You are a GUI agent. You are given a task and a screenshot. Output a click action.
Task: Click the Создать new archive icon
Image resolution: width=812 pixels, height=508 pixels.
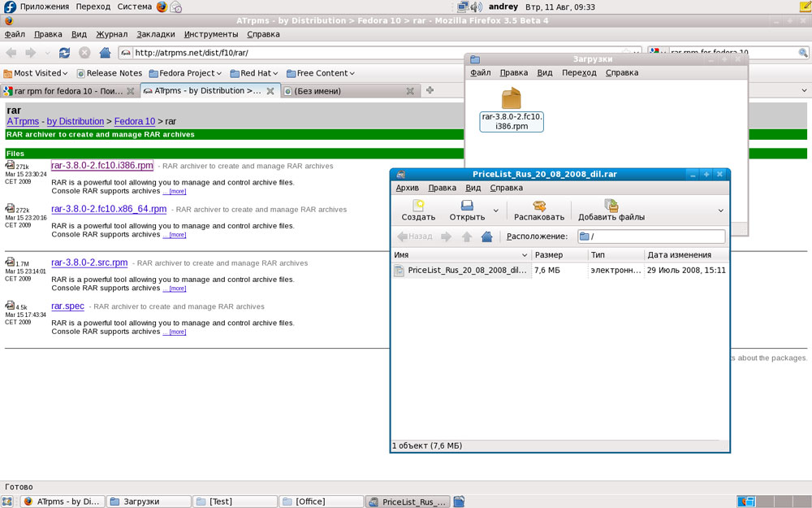(x=418, y=206)
